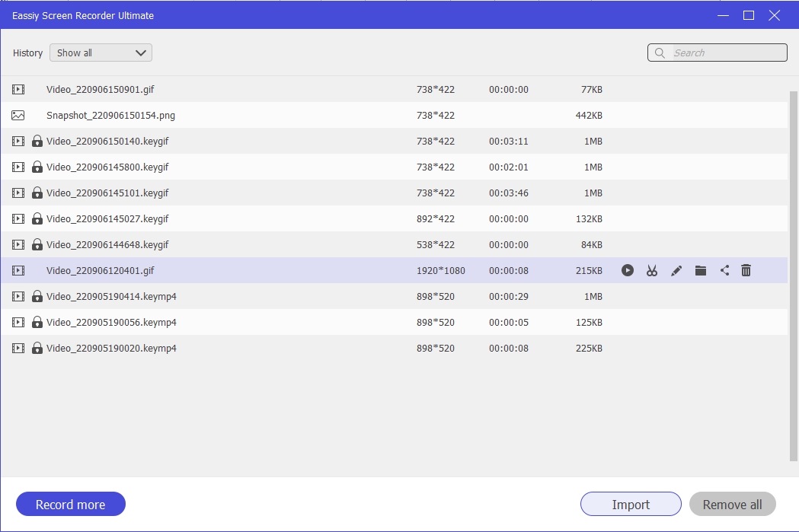
Task: Click video icon of Video_220906150140.keygif row
Action: [x=18, y=141]
